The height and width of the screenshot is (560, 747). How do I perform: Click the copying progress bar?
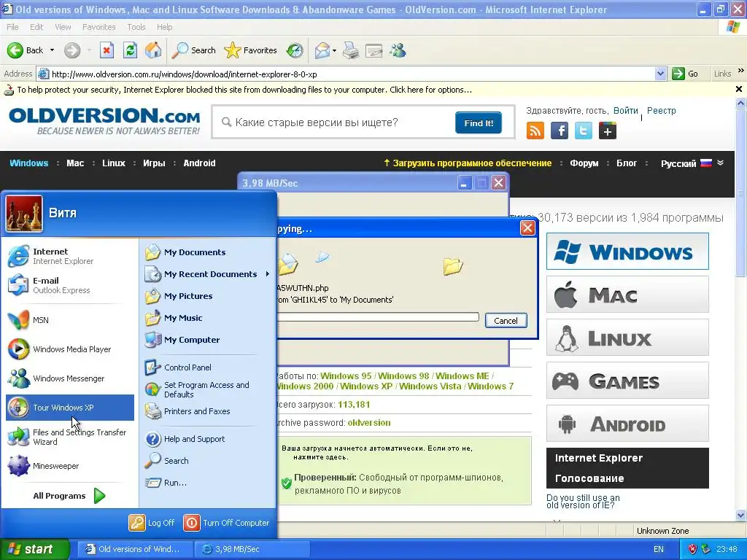[x=378, y=317]
